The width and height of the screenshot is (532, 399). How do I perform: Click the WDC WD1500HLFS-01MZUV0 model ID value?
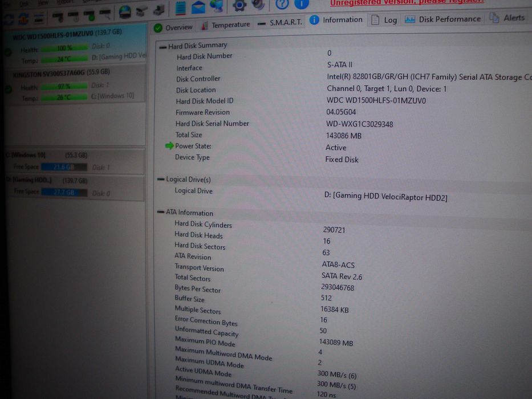pos(376,100)
